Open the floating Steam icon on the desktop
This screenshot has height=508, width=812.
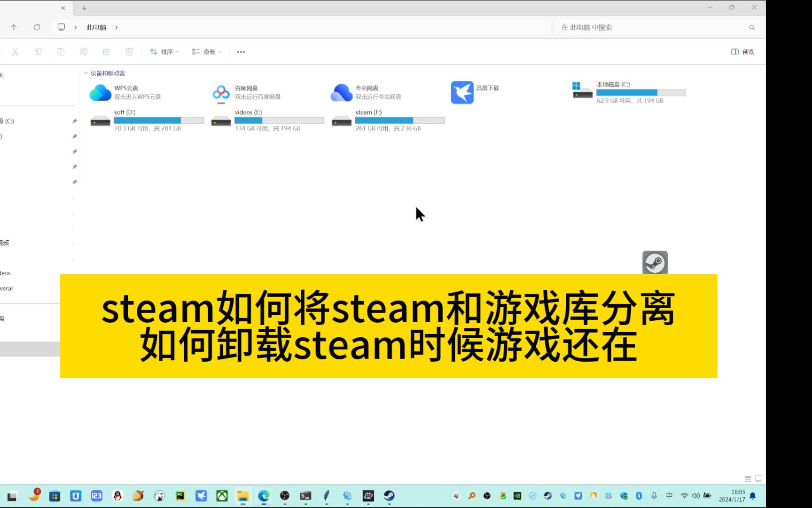point(655,262)
